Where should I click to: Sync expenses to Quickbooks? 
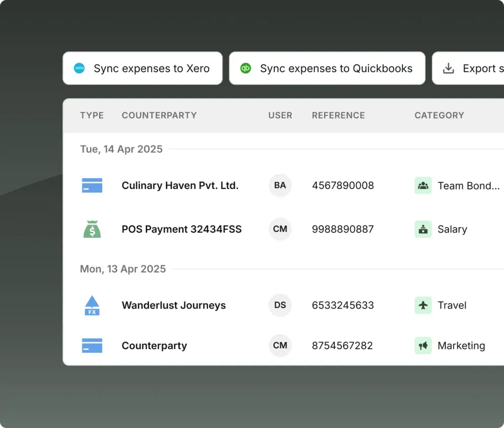click(327, 68)
